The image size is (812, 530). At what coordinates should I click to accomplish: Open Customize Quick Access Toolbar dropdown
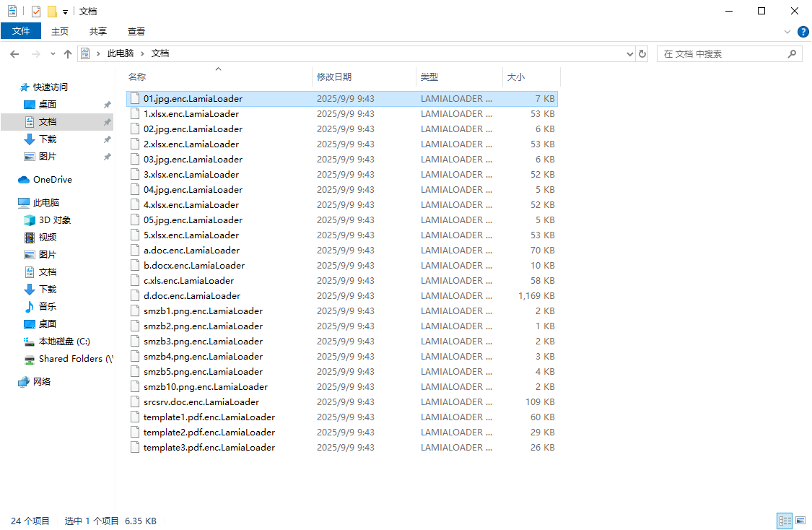click(65, 12)
